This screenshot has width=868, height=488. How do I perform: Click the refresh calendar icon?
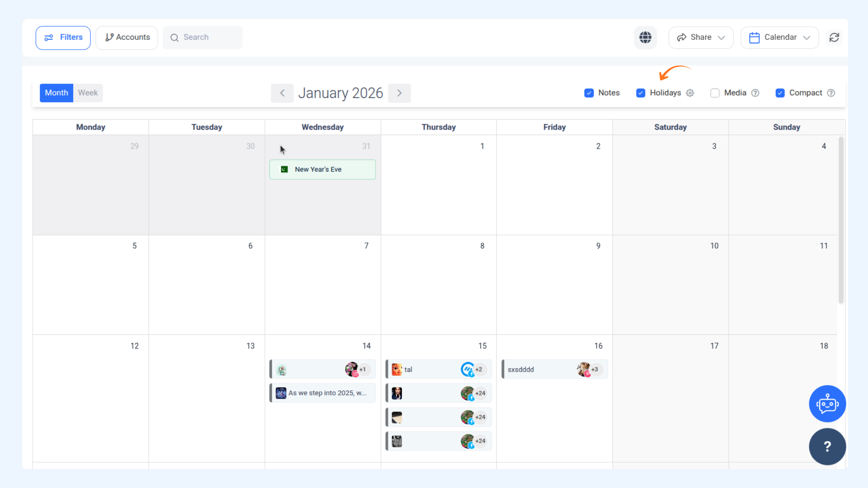[x=834, y=38]
